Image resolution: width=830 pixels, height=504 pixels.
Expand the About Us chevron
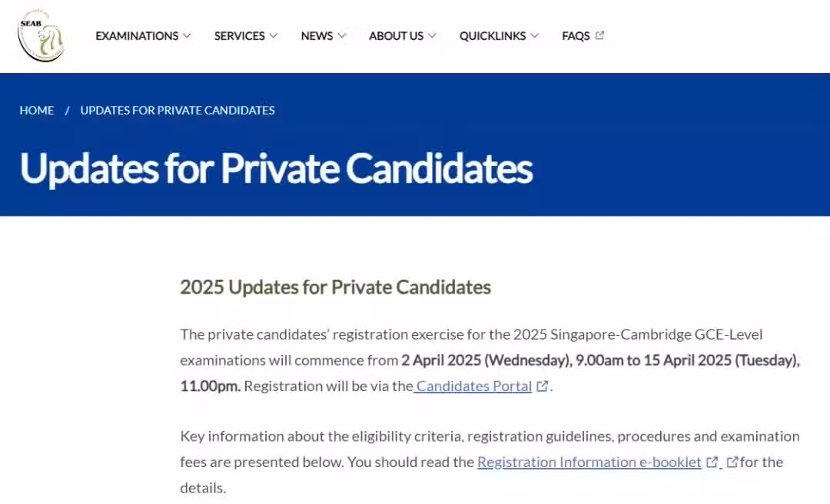432,36
